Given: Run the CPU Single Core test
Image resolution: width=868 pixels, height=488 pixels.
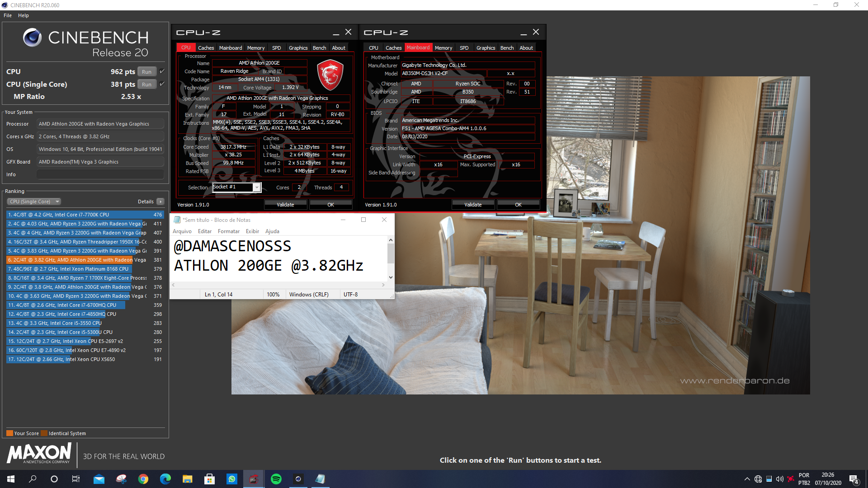Looking at the screenshot, I should (147, 84).
